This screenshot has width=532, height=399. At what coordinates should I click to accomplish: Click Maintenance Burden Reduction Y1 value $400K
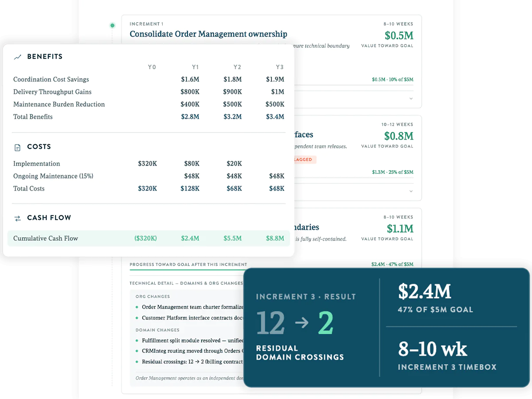click(x=190, y=104)
